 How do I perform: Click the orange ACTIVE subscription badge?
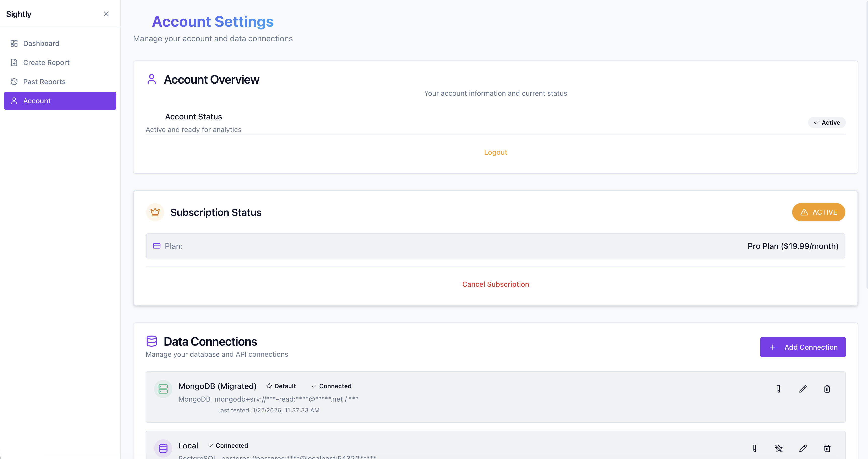[x=818, y=212]
